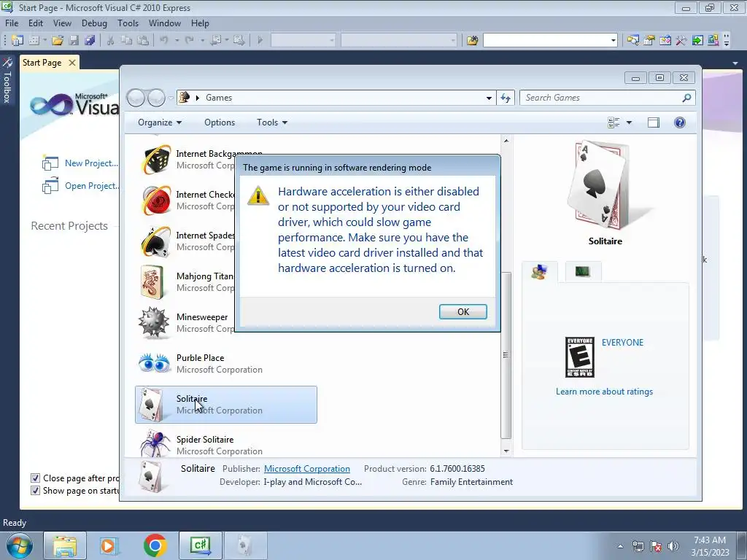
Task: Click the Find in Files toolbar icon
Action: coord(472,41)
